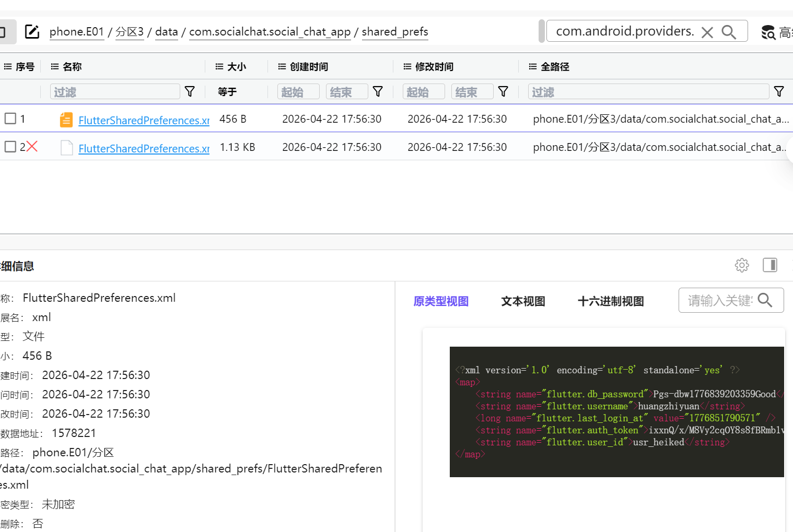Click the flutter.auth_token line in XML preview
Screen dimensions: 793x532
(629, 430)
